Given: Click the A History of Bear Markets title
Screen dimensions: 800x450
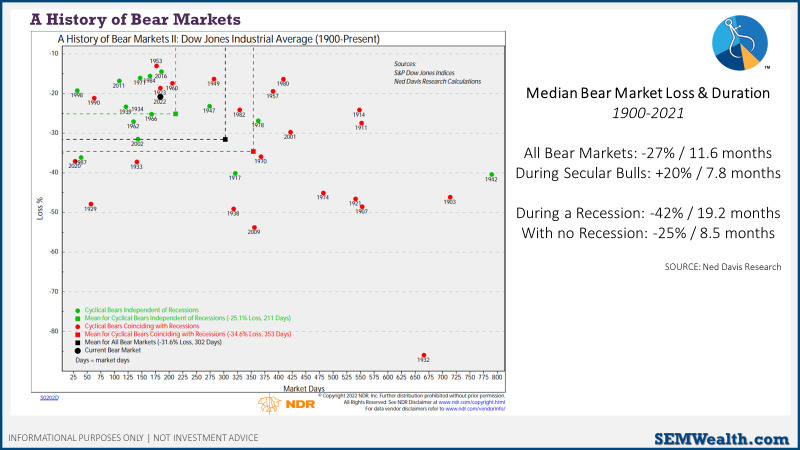Looking at the screenshot, I should click(x=135, y=19).
